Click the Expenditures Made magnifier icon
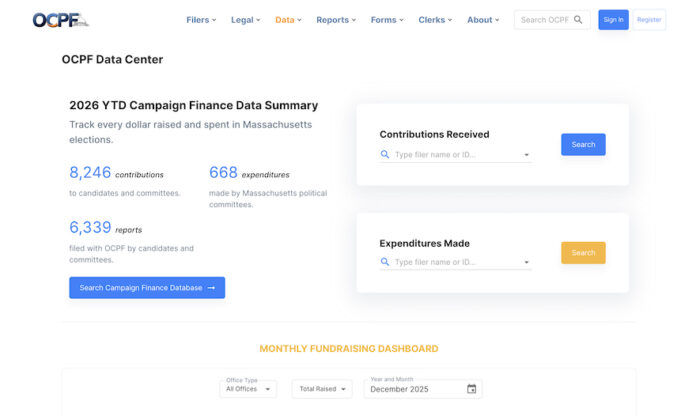 [386, 262]
